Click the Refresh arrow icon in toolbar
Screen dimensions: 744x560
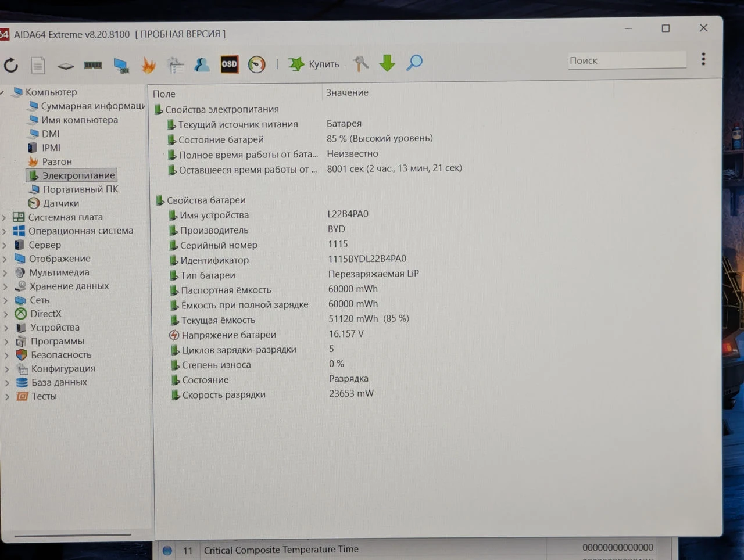coord(11,65)
